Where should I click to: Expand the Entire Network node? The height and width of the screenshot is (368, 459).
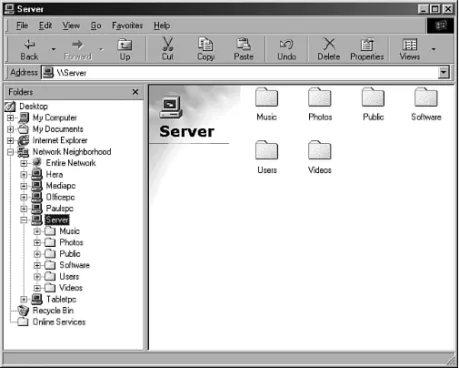coord(24,163)
